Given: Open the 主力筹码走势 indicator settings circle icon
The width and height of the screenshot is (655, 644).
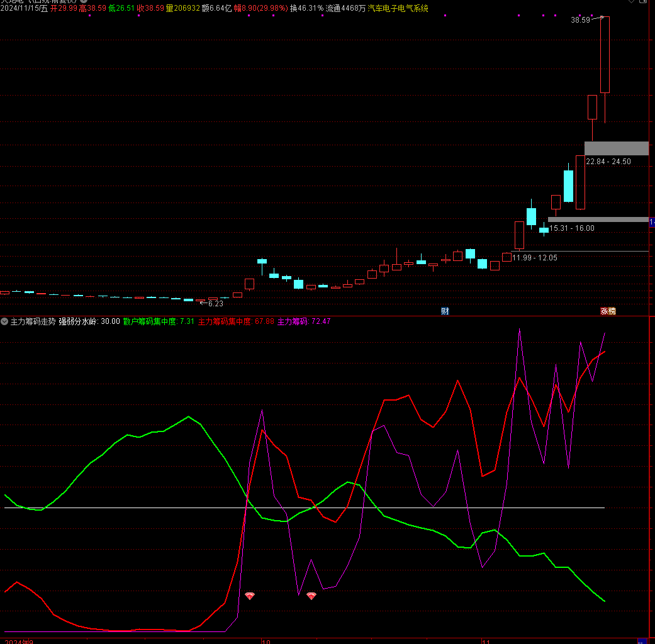Looking at the screenshot, I should (x=4, y=321).
